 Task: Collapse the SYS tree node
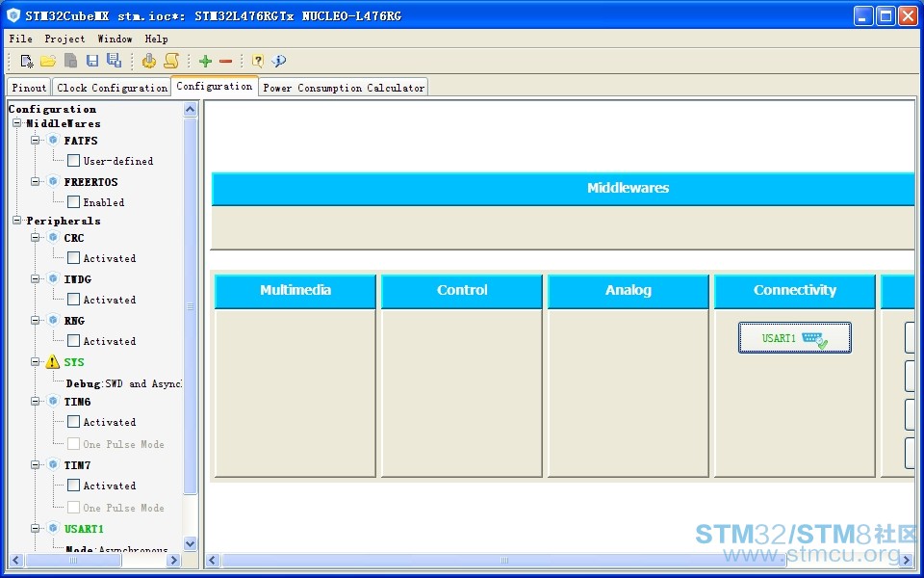36,361
